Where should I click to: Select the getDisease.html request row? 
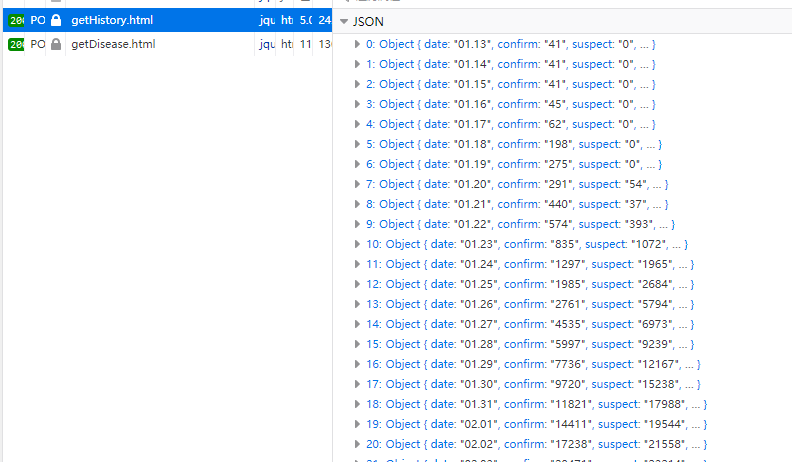point(168,44)
